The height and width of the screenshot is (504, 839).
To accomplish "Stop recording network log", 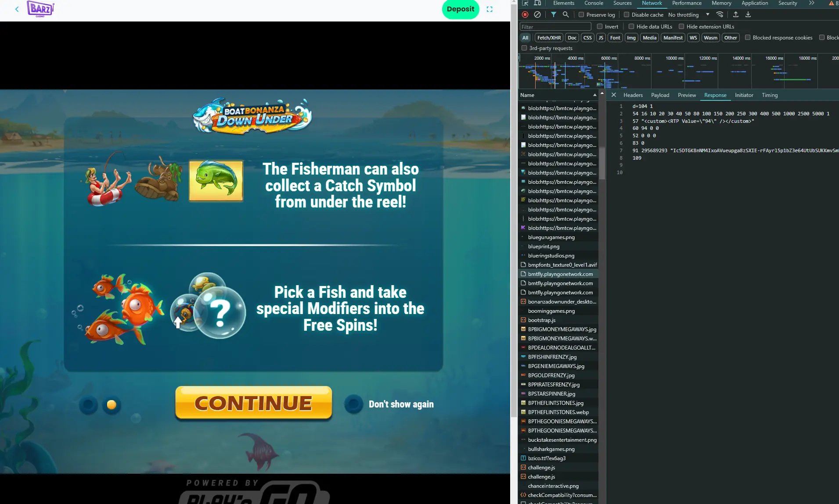I will click(525, 14).
